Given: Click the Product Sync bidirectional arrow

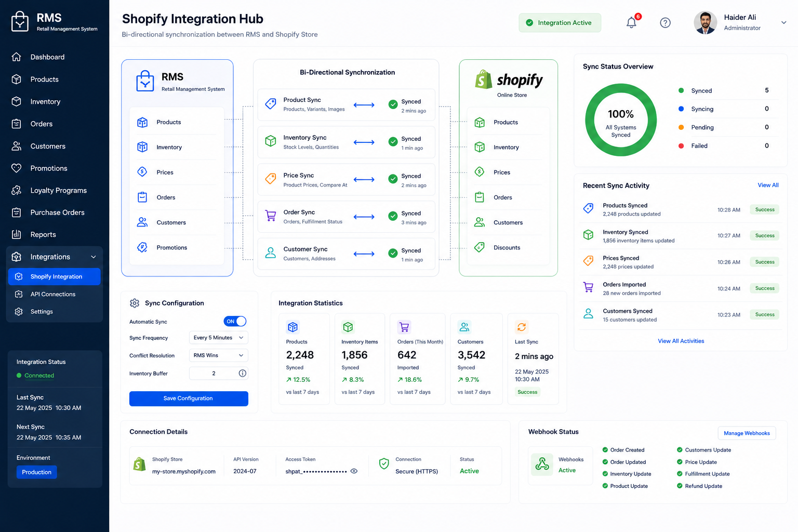Looking at the screenshot, I should [x=364, y=105].
